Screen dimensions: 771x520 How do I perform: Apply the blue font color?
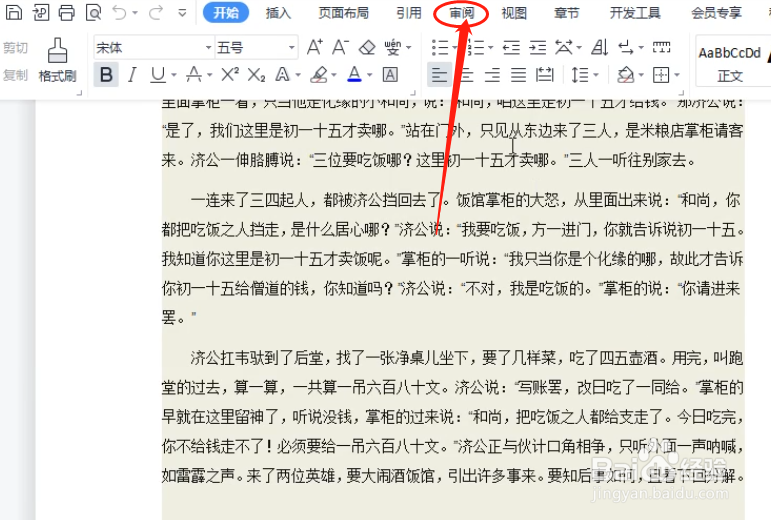coord(354,75)
